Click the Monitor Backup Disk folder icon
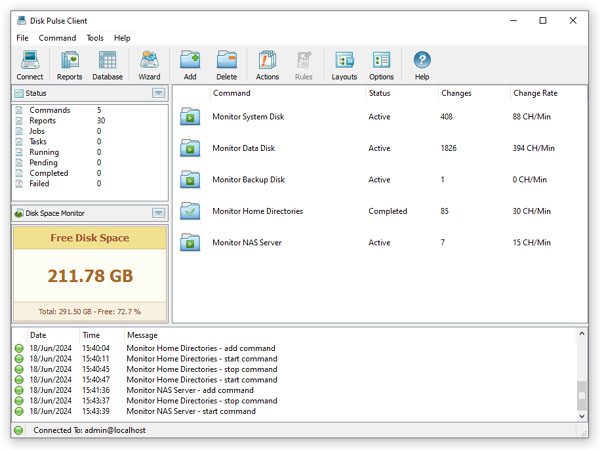Screen dimensions: 600x450 coord(190,179)
